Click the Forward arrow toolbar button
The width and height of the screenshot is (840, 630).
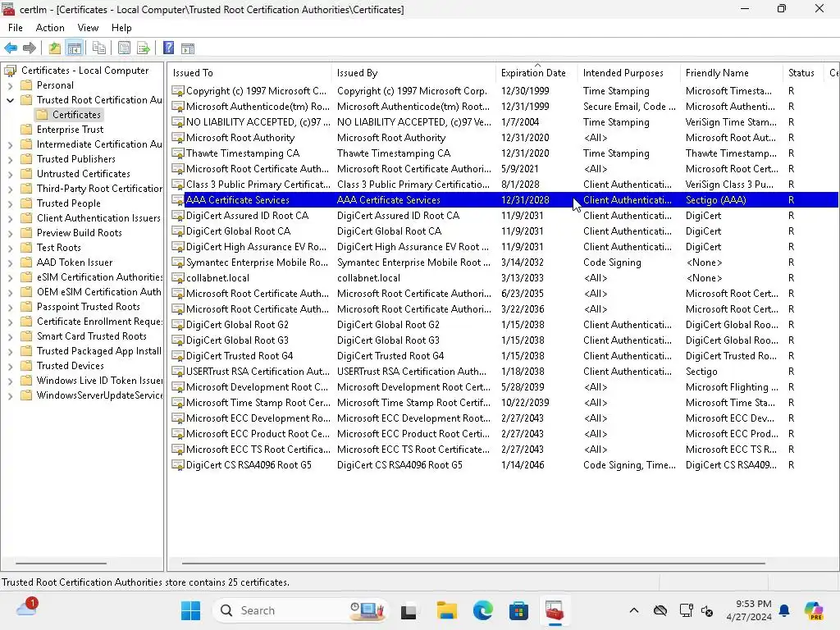point(30,48)
